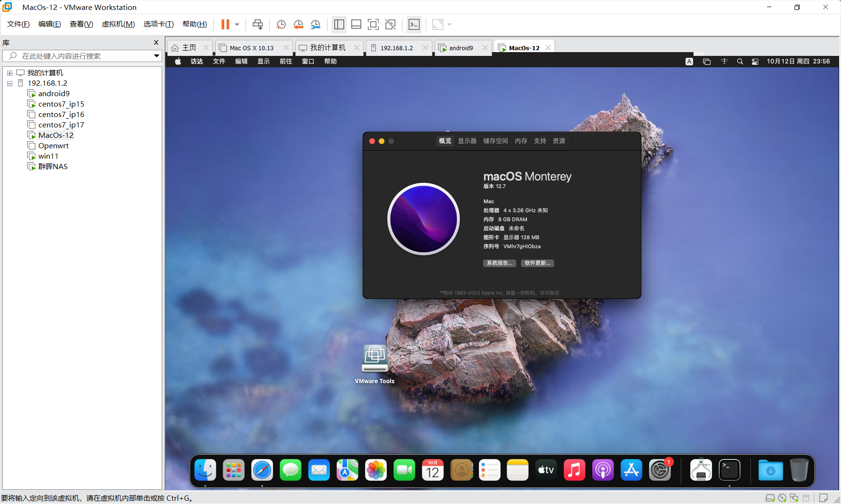Switch to the 支持 tab
This screenshot has width=841, height=504.
540,141
